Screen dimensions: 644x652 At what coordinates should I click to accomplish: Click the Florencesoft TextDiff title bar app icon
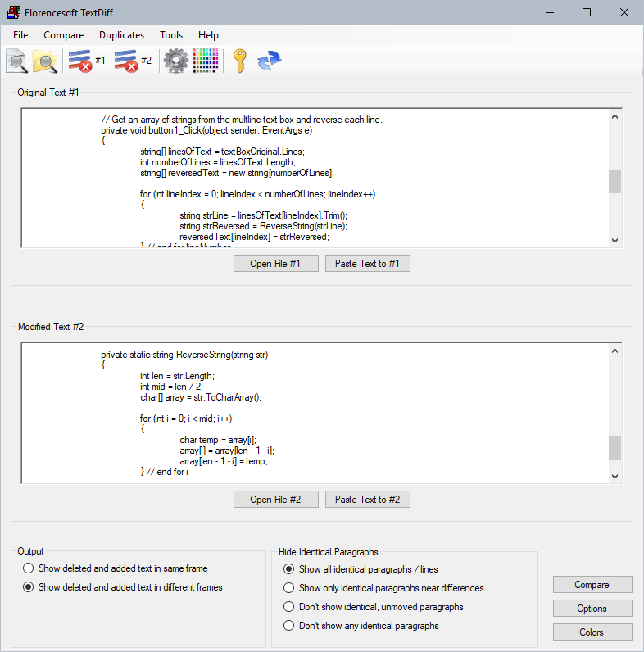[14, 12]
